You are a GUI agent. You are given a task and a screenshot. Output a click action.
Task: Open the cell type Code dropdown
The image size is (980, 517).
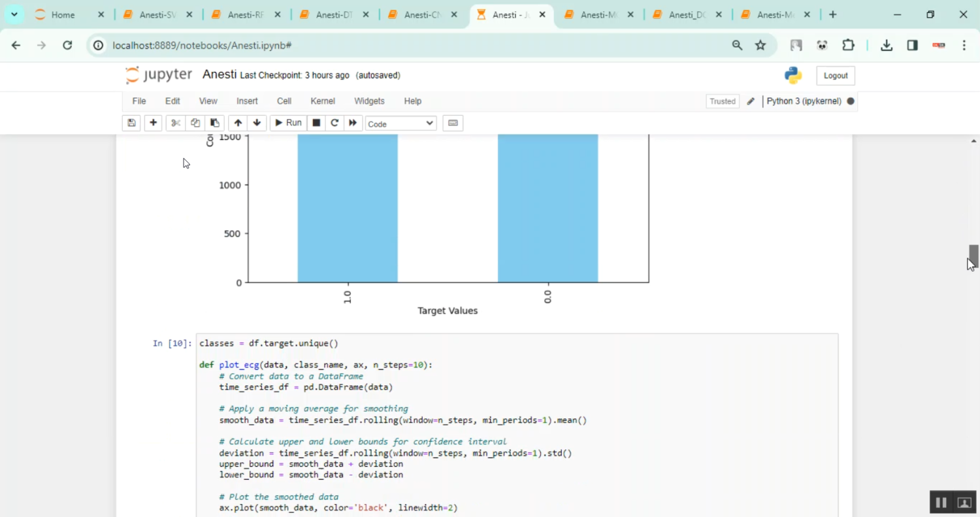[x=400, y=124]
